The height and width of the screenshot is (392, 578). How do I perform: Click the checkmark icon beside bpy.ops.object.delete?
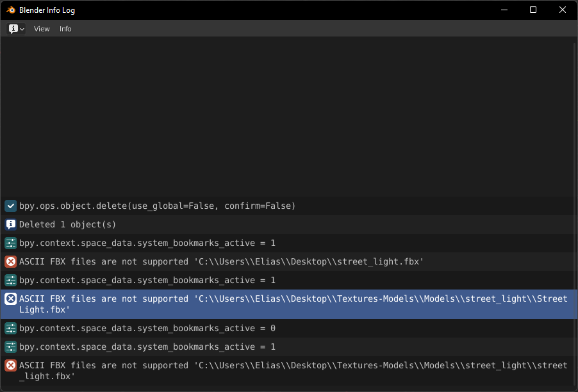[x=11, y=206]
